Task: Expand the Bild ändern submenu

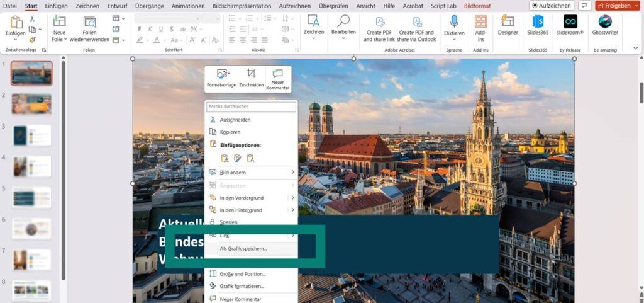Action: click(292, 173)
